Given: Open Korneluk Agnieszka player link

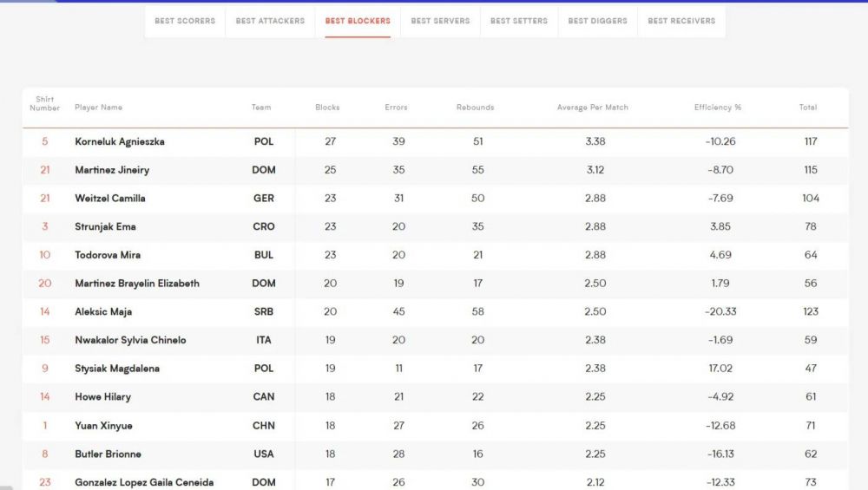Looking at the screenshot, I should (x=120, y=141).
